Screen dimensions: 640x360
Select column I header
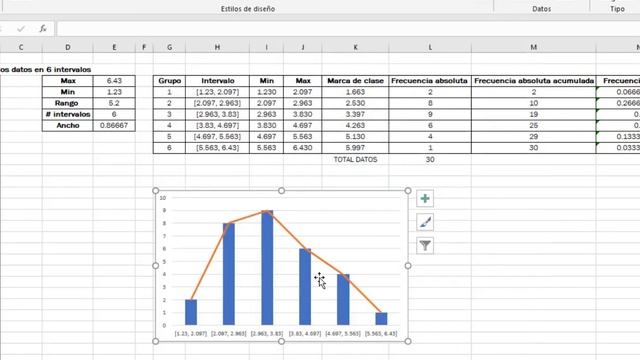point(267,47)
